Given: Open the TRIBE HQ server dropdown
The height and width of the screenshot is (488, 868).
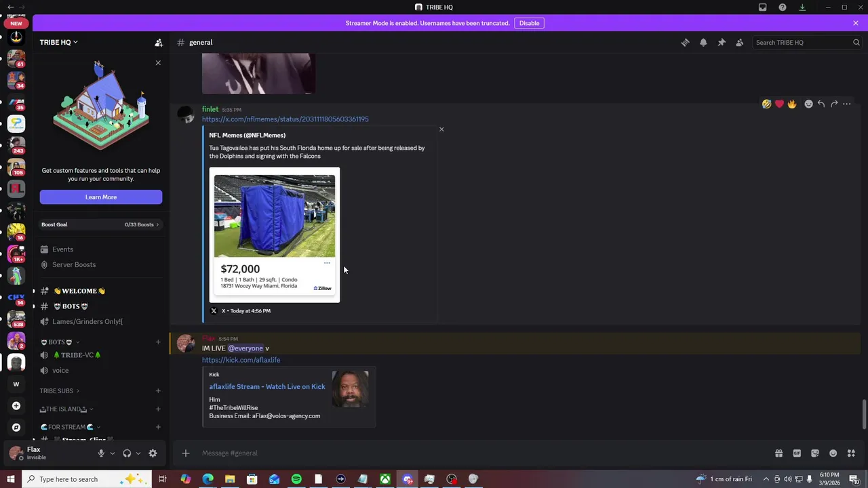Looking at the screenshot, I should (x=58, y=42).
